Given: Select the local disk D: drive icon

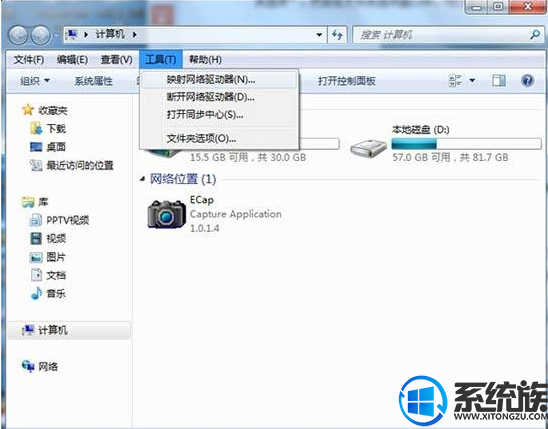Looking at the screenshot, I should pyautogui.click(x=369, y=148).
